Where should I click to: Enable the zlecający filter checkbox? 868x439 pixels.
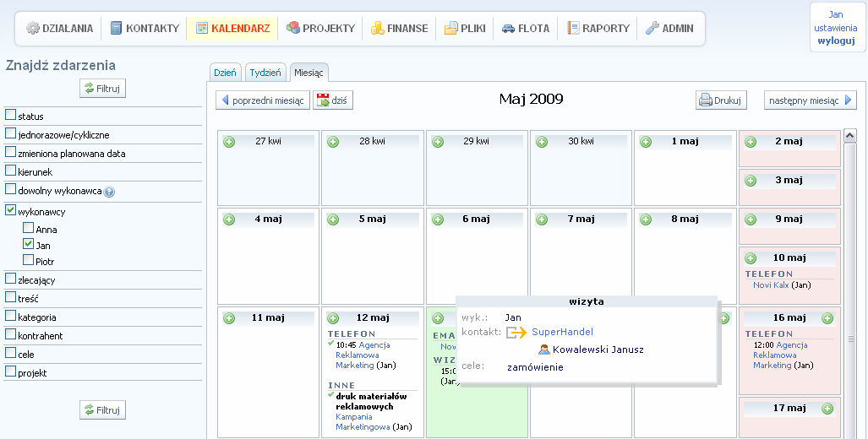coord(10,279)
